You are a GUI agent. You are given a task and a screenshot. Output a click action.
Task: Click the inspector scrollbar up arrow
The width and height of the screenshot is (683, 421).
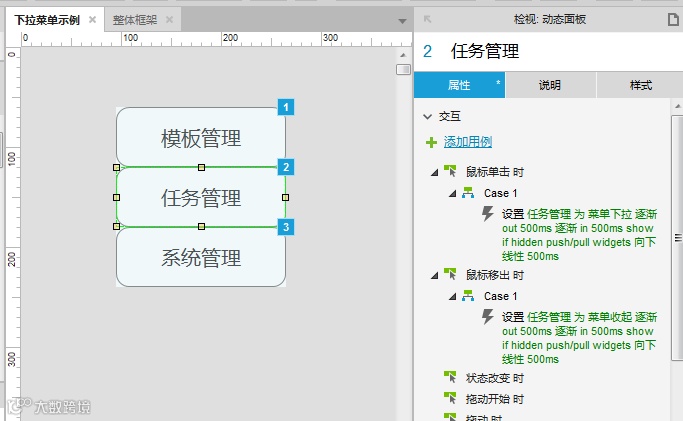tap(677, 106)
